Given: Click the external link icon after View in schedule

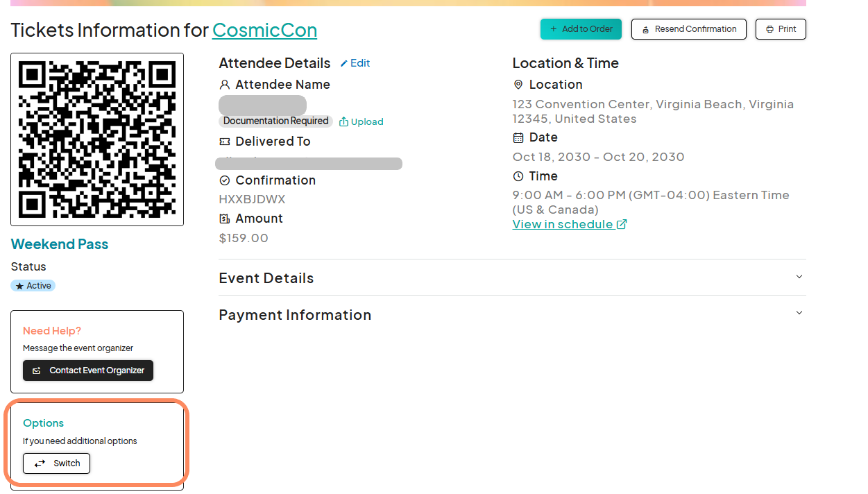Looking at the screenshot, I should (x=622, y=224).
